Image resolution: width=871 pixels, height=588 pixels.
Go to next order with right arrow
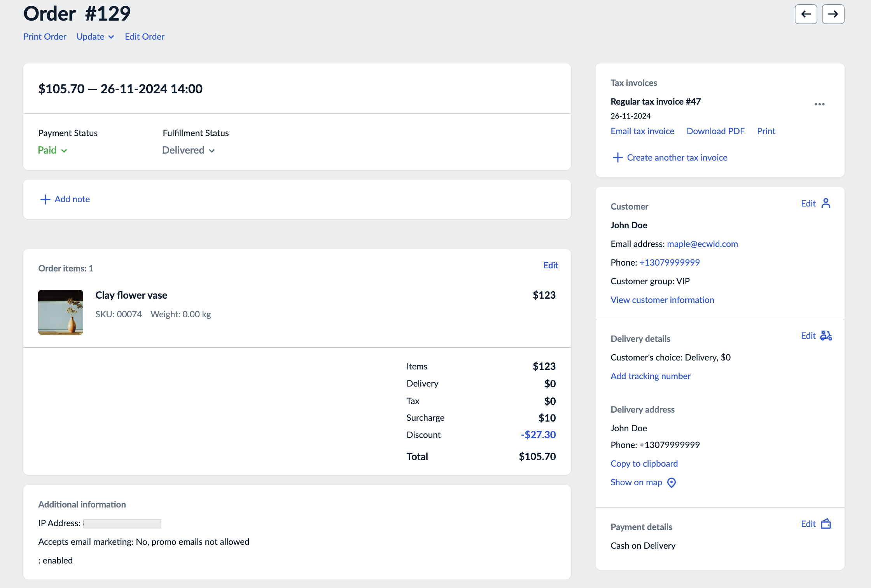833,14
